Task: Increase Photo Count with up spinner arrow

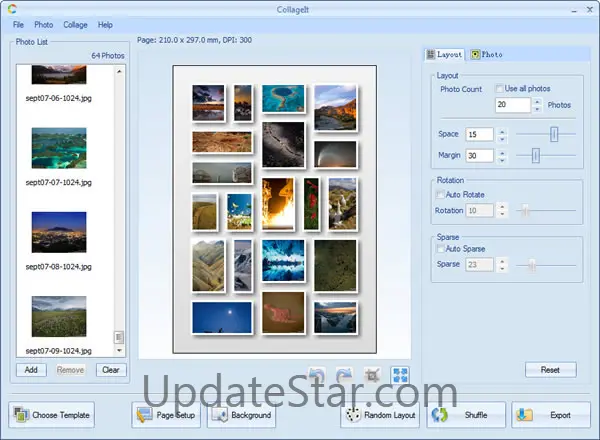Action: coord(537,100)
